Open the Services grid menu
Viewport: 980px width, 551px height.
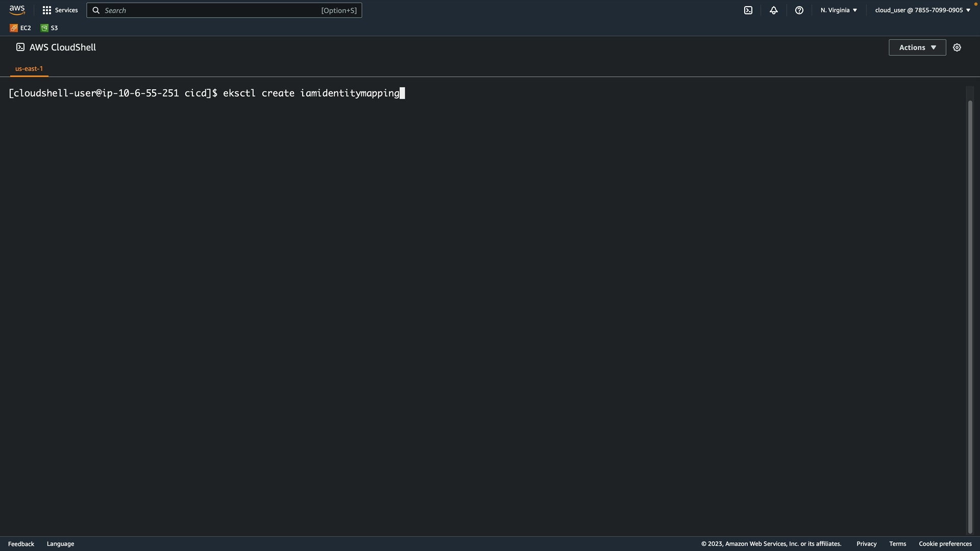click(x=60, y=10)
